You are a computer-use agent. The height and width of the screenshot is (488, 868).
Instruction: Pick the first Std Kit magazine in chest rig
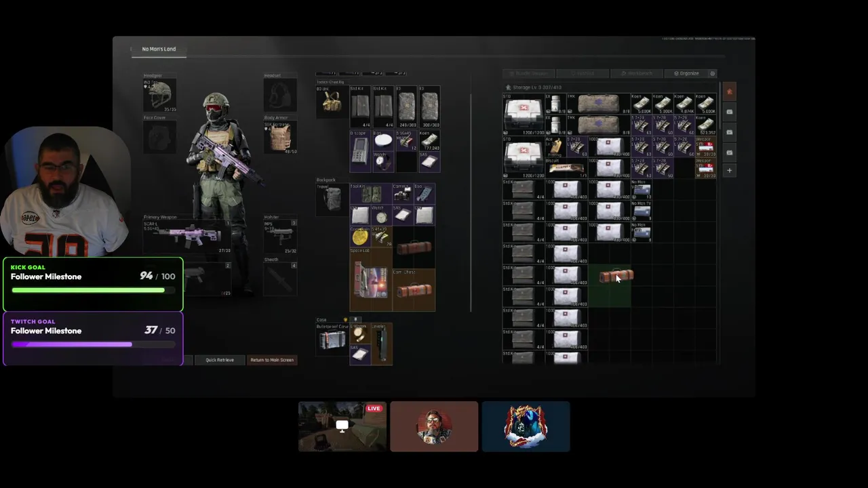coord(360,107)
